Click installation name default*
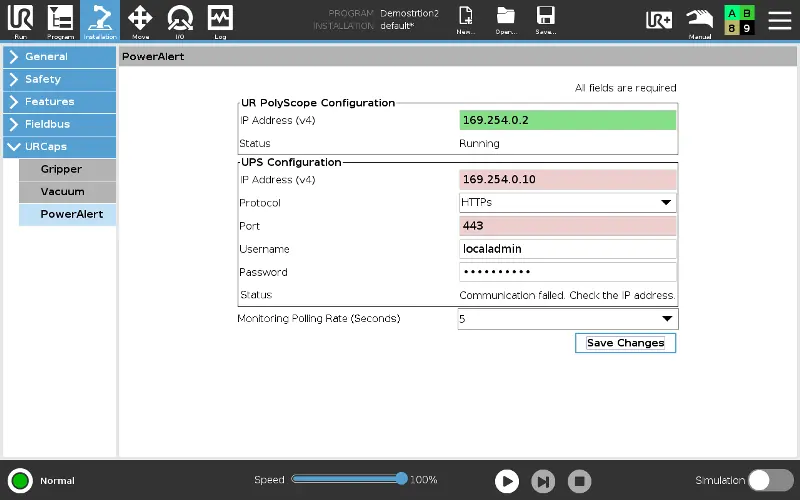 (x=397, y=26)
